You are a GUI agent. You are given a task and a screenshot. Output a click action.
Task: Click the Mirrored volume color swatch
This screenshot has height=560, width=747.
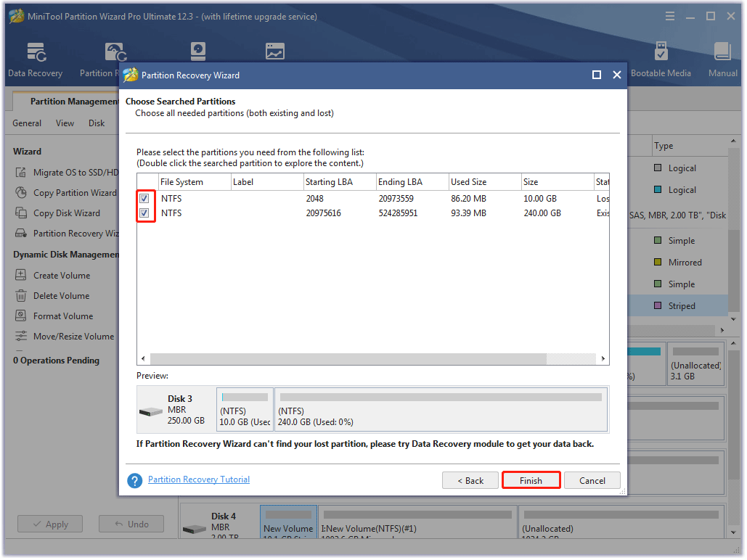658,262
